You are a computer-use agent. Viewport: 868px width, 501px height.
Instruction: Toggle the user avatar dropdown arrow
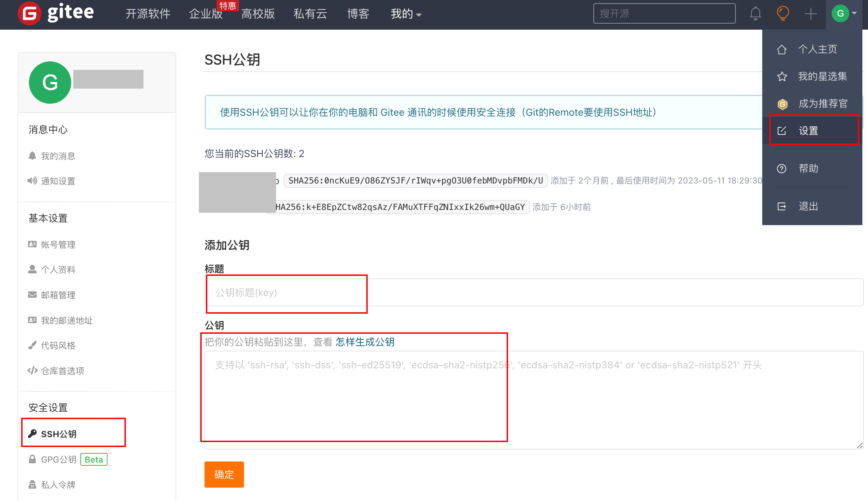pos(854,13)
